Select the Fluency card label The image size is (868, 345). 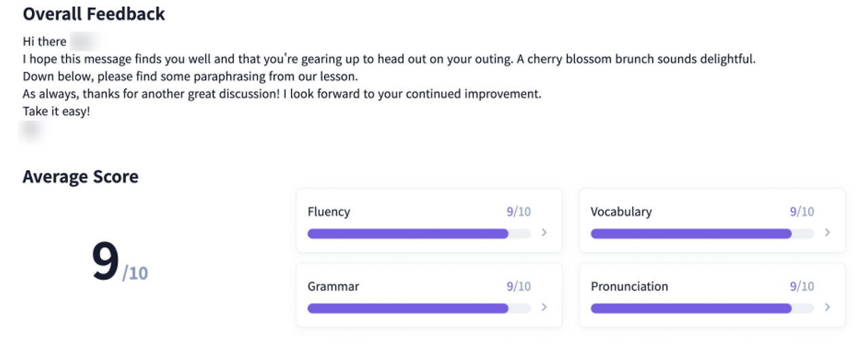[329, 211]
